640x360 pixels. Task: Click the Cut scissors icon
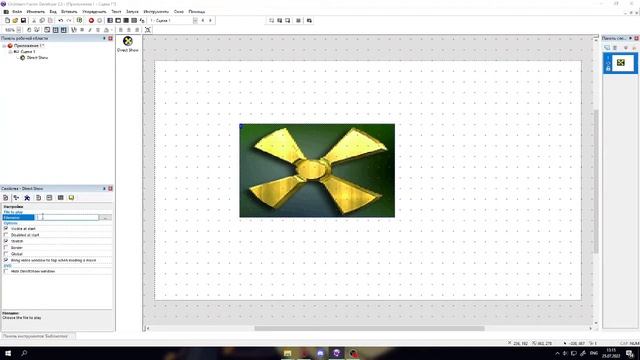click(x=34, y=20)
